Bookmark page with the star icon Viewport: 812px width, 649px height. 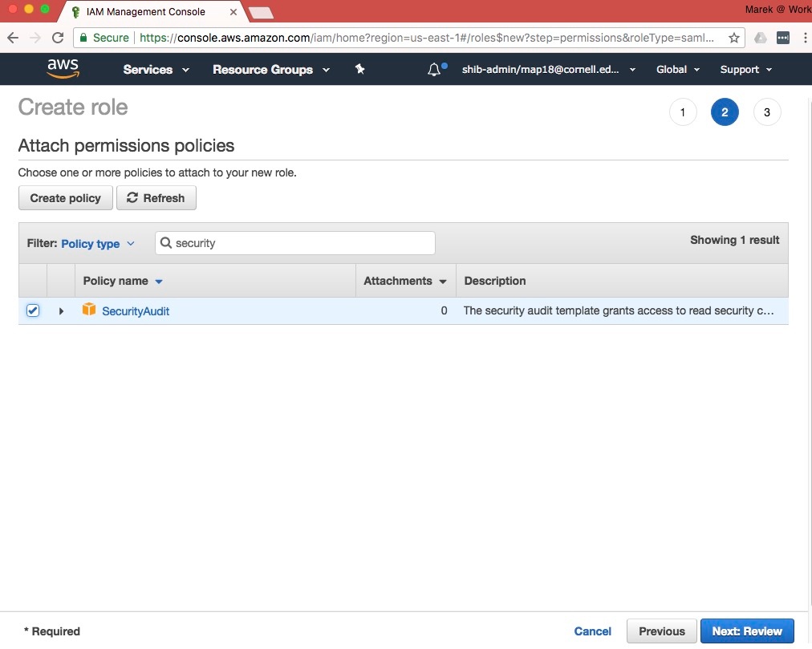click(733, 38)
